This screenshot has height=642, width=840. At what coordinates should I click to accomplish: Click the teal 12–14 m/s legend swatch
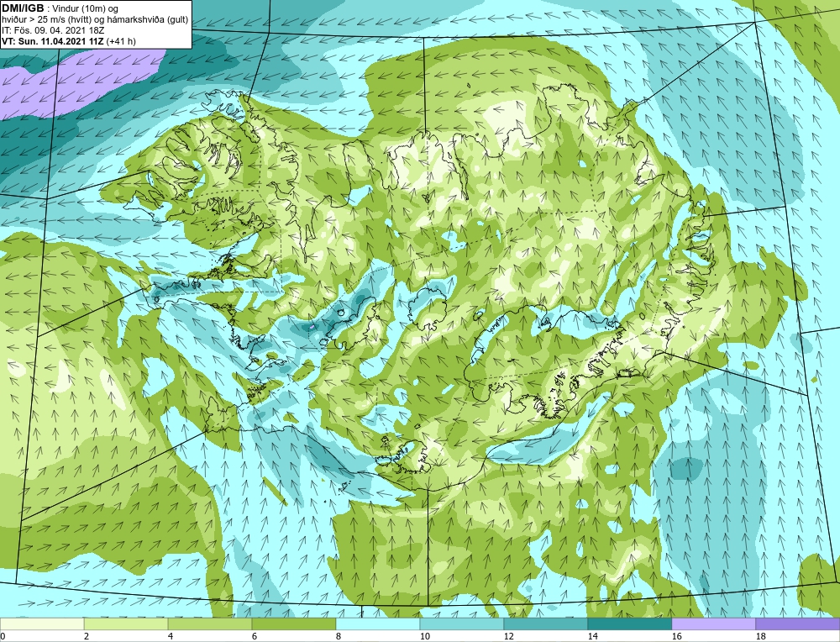[x=546, y=624]
